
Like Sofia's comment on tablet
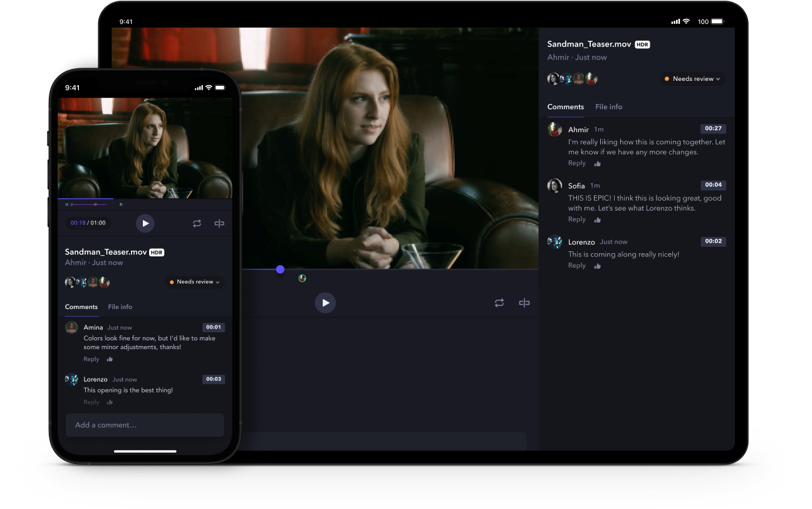point(597,220)
